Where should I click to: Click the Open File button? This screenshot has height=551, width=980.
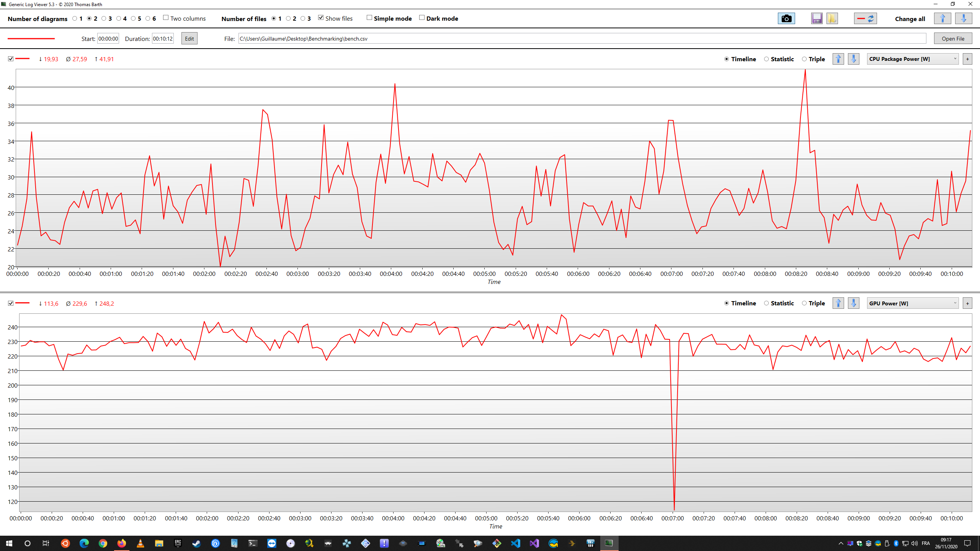953,39
